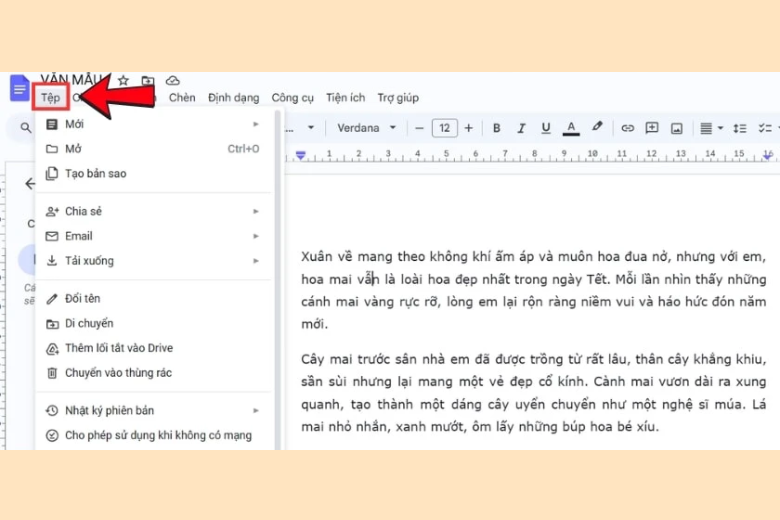Click the move-to-folder icon near title
This screenshot has width=780, height=520.
tap(148, 80)
